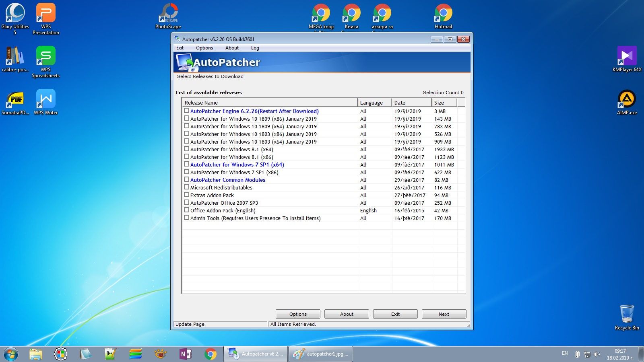Check AutoPatcher for Windows 8.1 (x64)
644x362 pixels.
pos(186,149)
